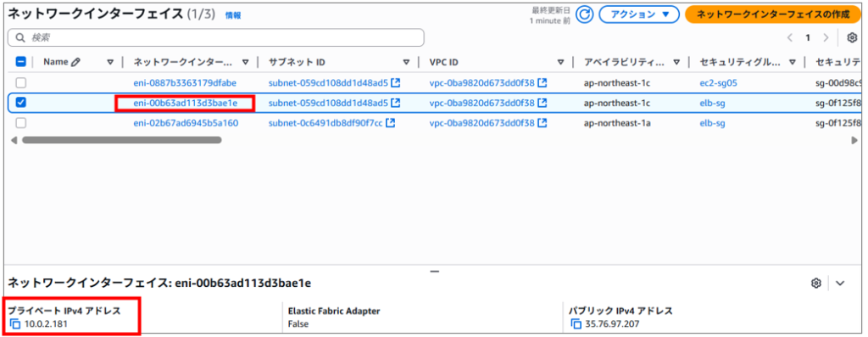
Task: Sort by アベイラビリティ... column arrow
Action: pos(676,63)
